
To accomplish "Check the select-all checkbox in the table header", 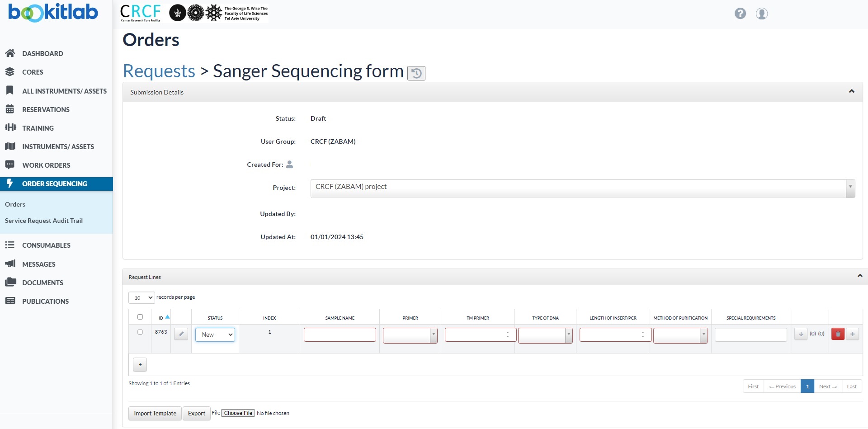I will (x=140, y=317).
